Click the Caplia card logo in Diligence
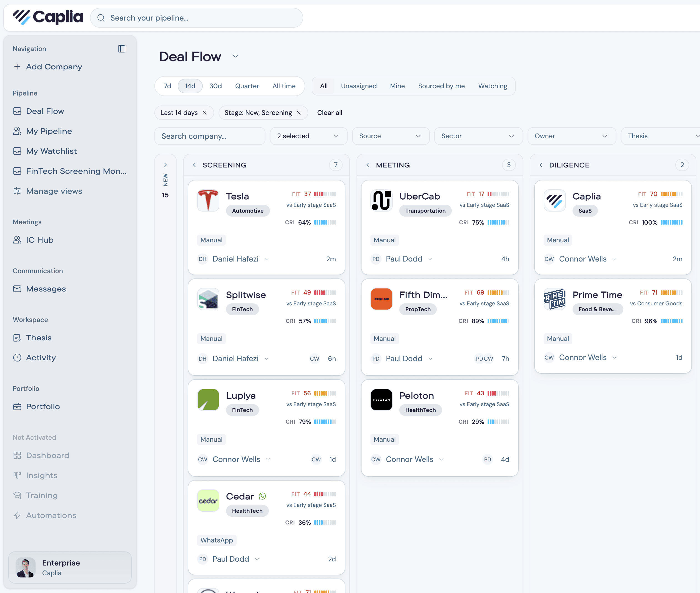The image size is (700, 593). point(555,200)
